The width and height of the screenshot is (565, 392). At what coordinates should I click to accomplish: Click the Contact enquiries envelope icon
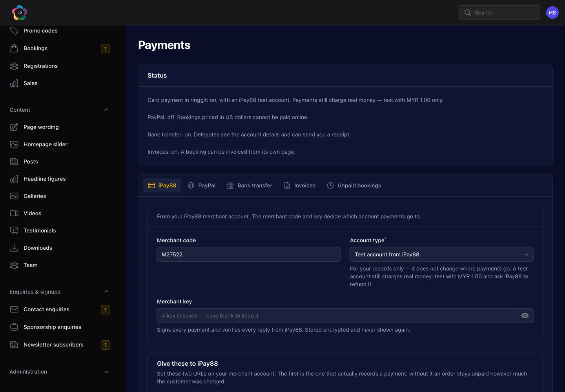(14, 309)
